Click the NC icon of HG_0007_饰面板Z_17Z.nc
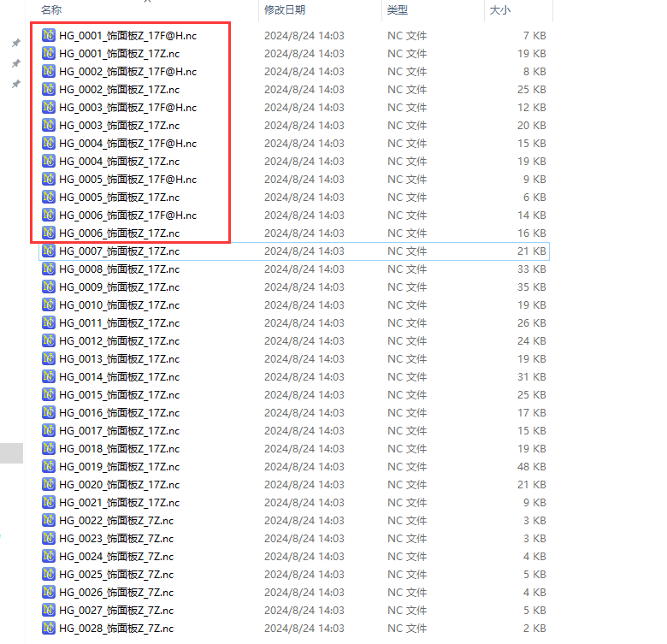 pos(49,251)
